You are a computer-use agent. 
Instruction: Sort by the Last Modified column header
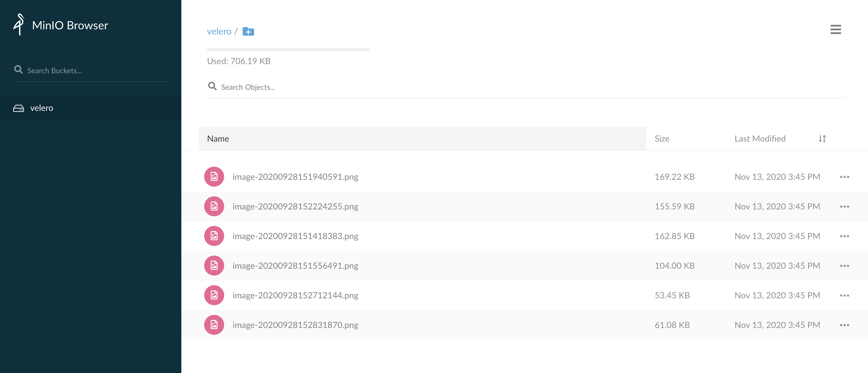click(x=760, y=139)
